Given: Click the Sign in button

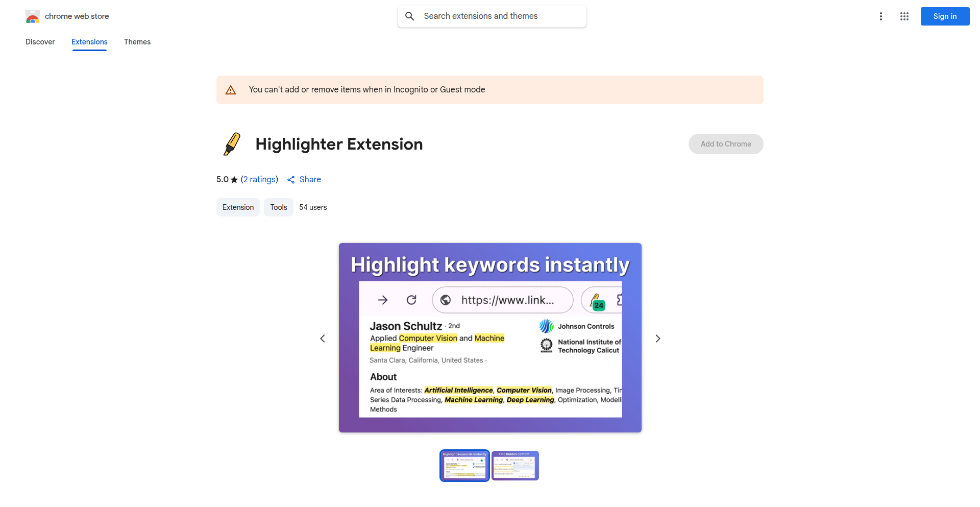Looking at the screenshot, I should tap(945, 16).
